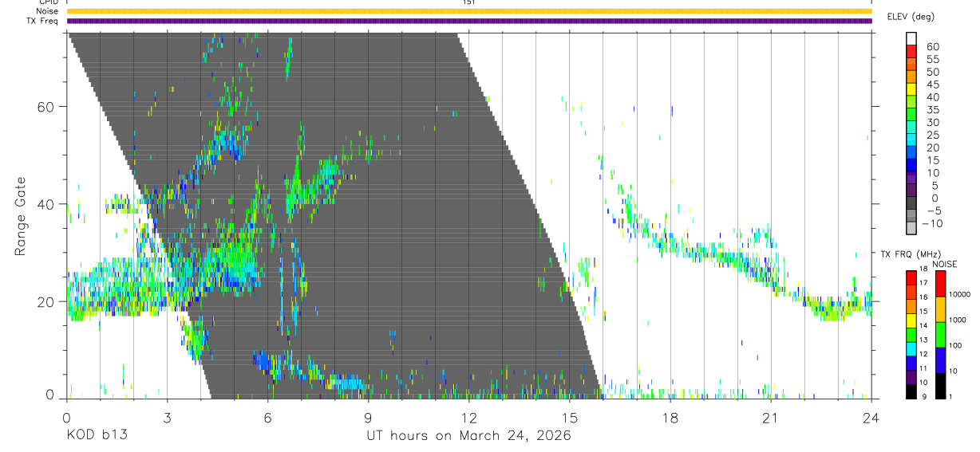Screen dimensions: 980x452
Task: Pick the black bottom segment of TX FRQ colorbar
Action: coord(911,391)
